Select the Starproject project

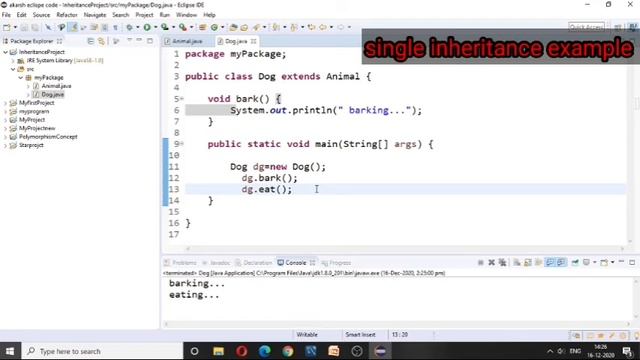[27, 145]
